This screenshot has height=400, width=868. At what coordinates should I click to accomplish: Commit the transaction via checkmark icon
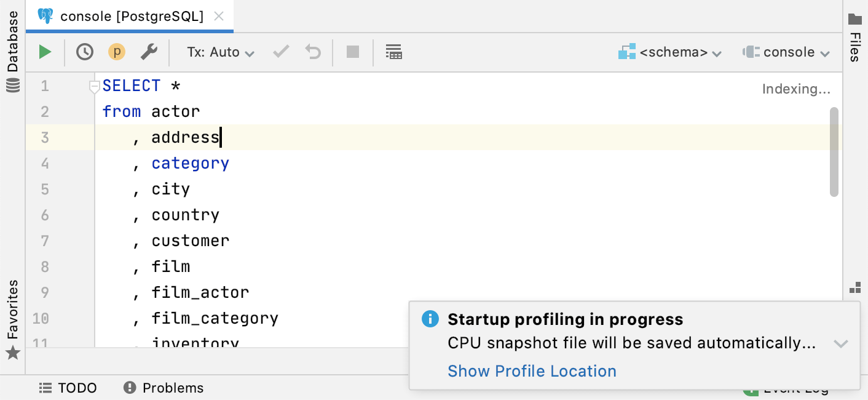280,52
